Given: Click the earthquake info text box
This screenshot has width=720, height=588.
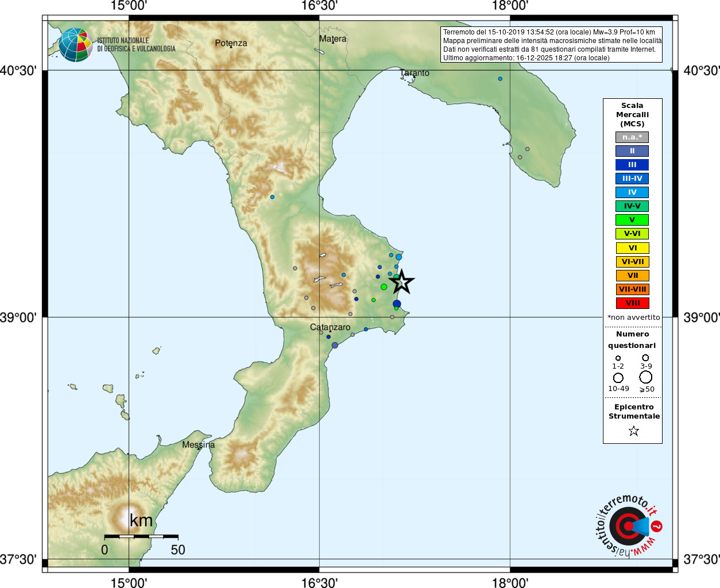Looking at the screenshot, I should [551, 45].
